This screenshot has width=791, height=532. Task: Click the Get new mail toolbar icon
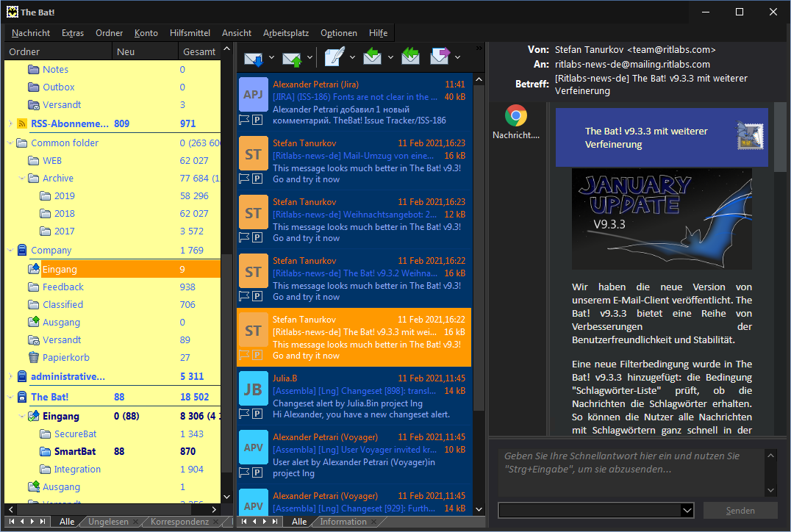click(x=254, y=58)
